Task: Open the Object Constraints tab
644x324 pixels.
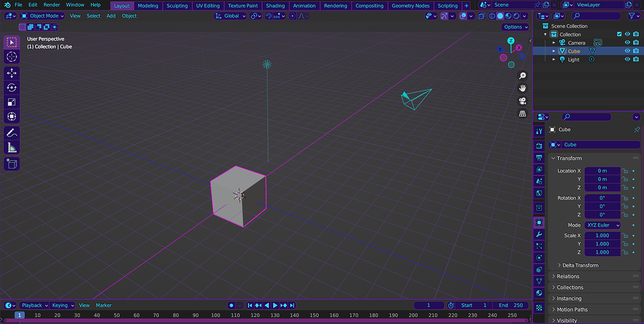Action: [x=539, y=270]
